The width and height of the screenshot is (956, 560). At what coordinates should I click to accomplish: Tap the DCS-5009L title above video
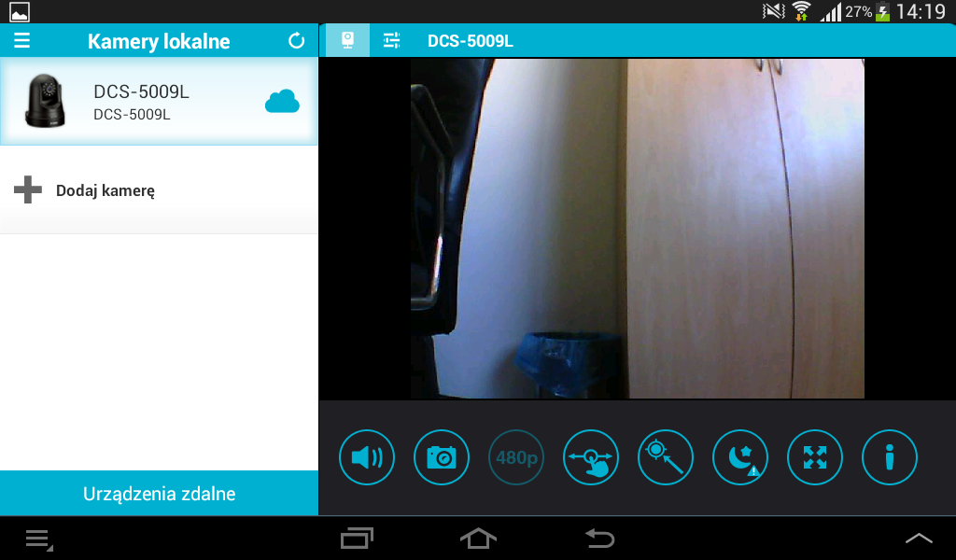tap(471, 41)
